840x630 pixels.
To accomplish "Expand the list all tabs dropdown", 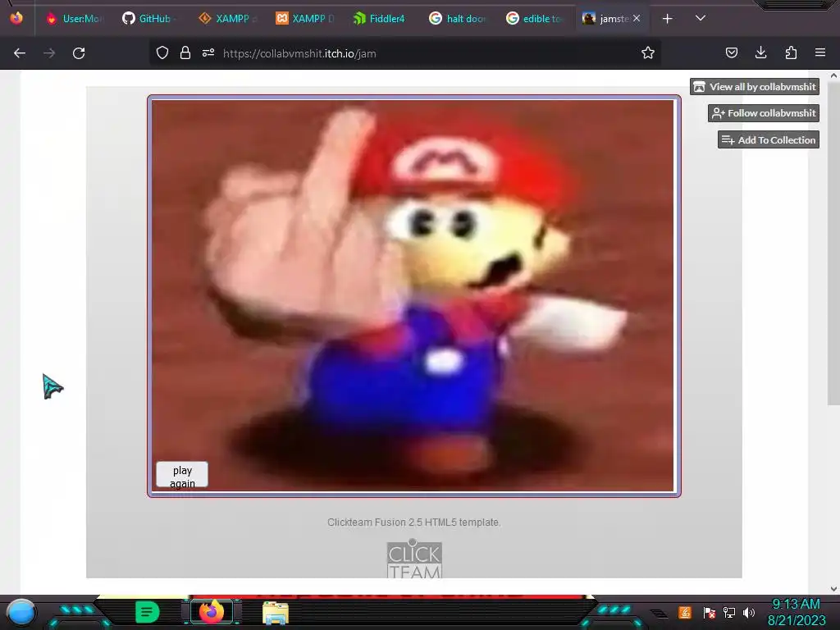I will (x=701, y=18).
